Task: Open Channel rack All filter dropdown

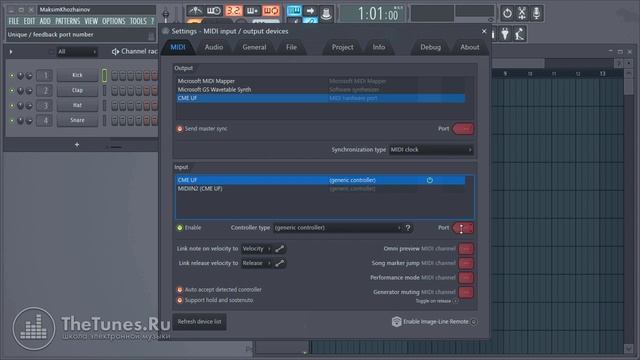Action: click(x=77, y=52)
